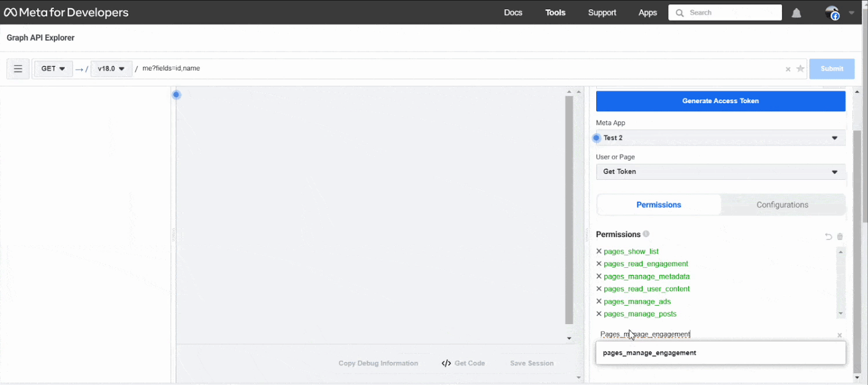This screenshot has height=385, width=868.
Task: Select the pages_manage_engagement suggestion
Action: tap(649, 353)
